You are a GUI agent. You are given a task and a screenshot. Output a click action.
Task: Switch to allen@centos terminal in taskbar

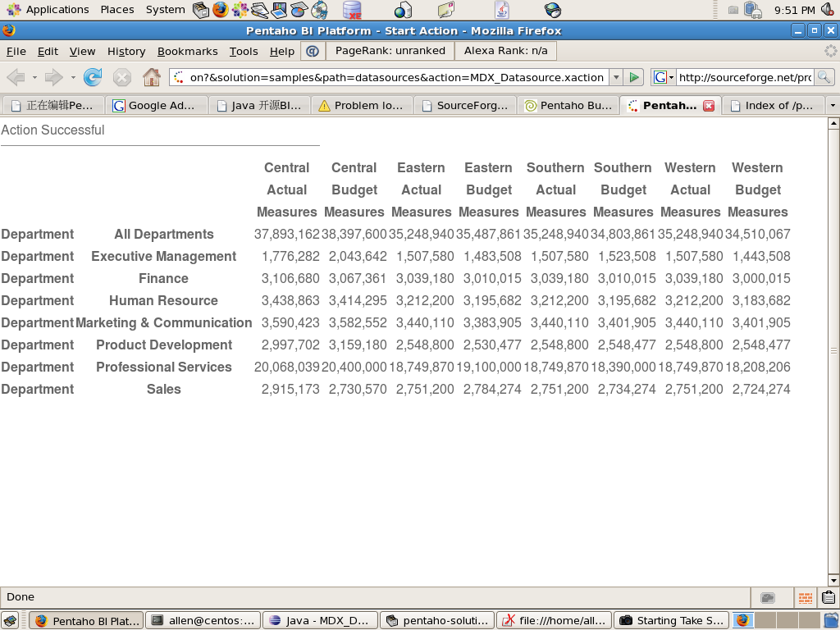(203, 621)
